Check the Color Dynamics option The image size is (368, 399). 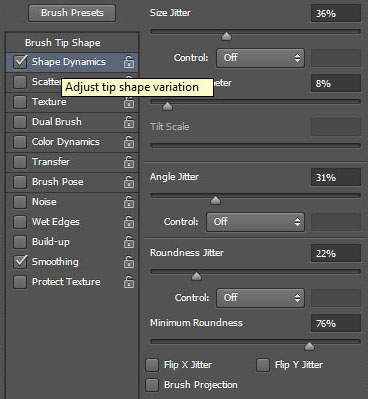click(20, 142)
